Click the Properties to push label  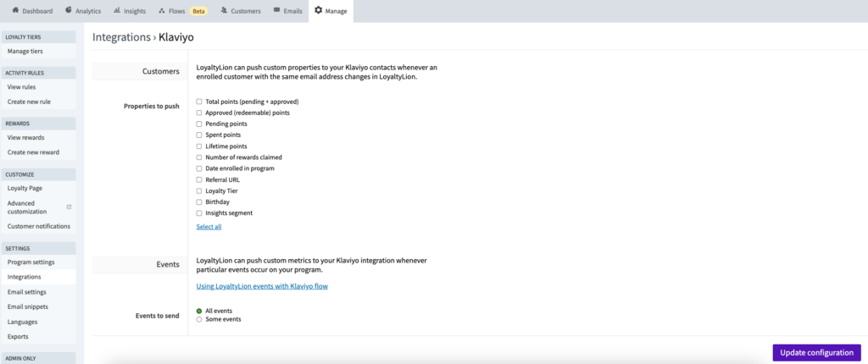(152, 106)
